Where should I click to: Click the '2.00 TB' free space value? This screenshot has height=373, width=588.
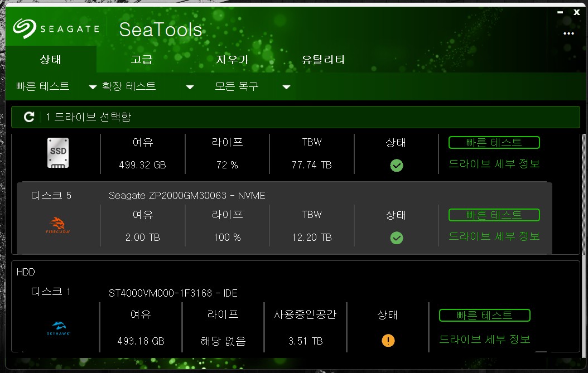tap(142, 238)
